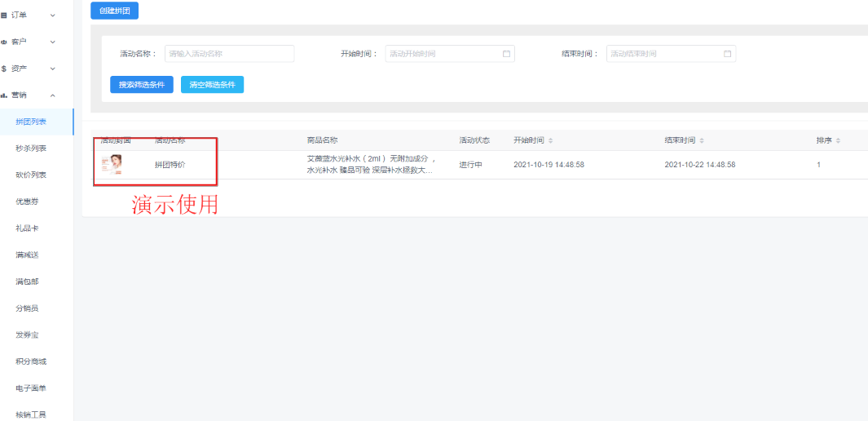The height and width of the screenshot is (421, 868).
Task: Focus the 活动名称 text input
Action: (x=229, y=54)
